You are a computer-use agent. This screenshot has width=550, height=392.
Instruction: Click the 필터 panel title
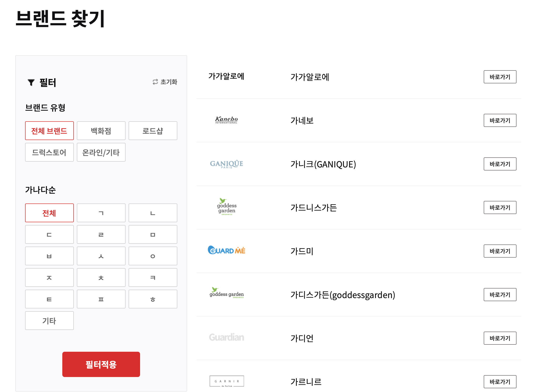point(48,83)
